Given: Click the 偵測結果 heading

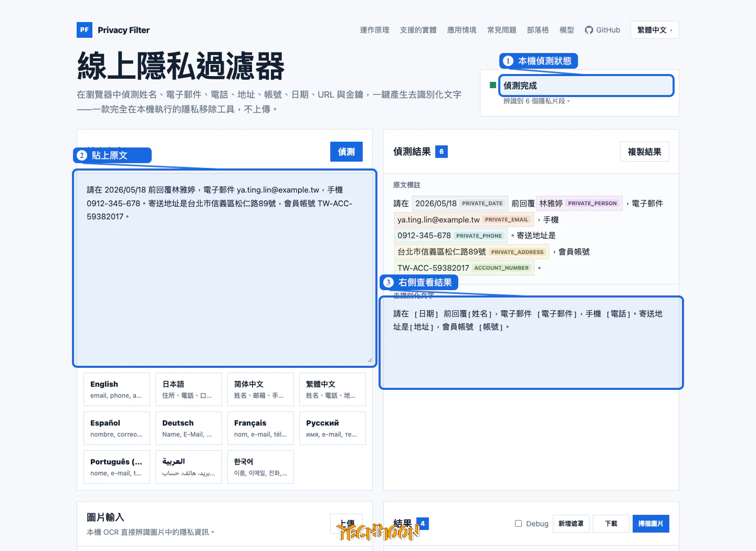Looking at the screenshot, I should coord(412,152).
